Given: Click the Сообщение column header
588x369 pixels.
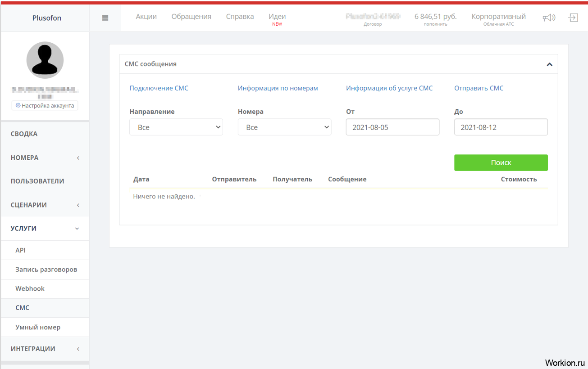Looking at the screenshot, I should [347, 179].
